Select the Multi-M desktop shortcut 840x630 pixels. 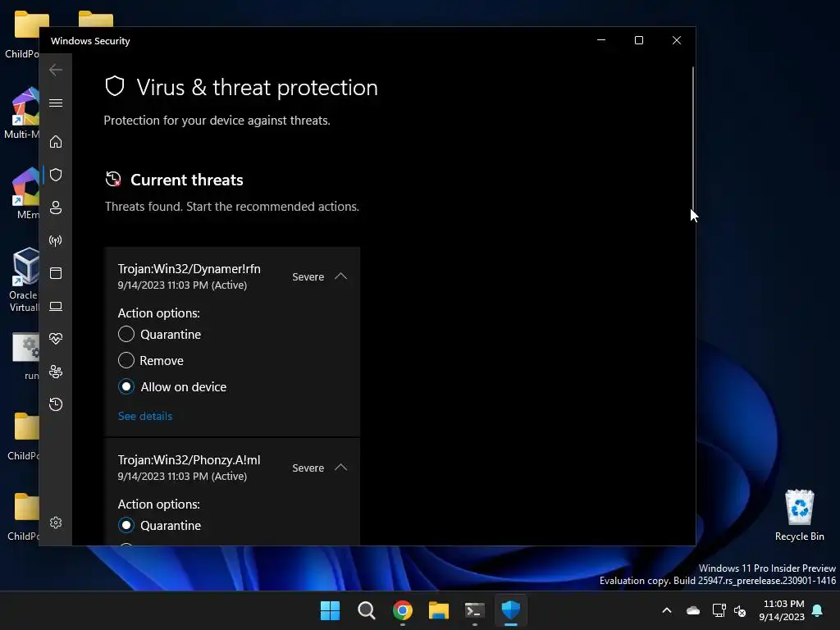coord(22,113)
